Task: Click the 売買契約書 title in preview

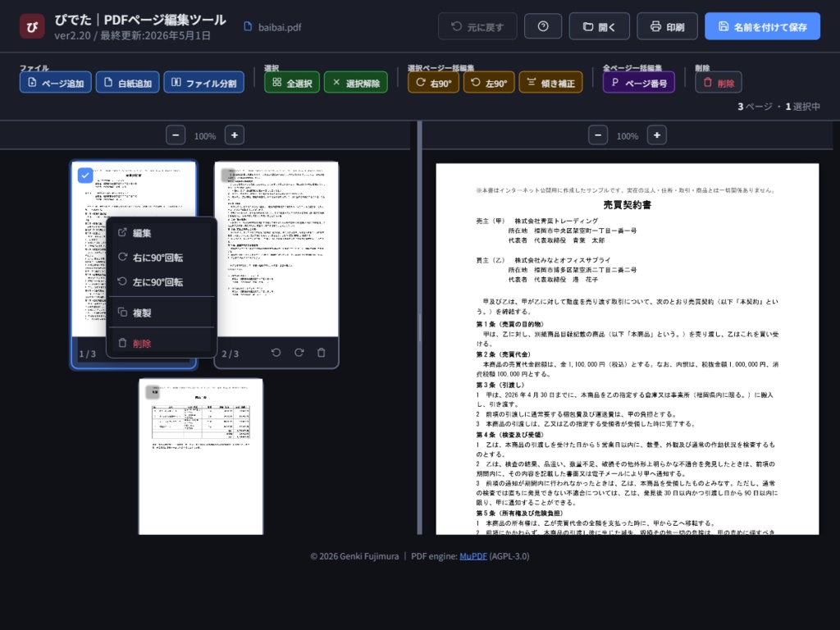Action: [627, 204]
